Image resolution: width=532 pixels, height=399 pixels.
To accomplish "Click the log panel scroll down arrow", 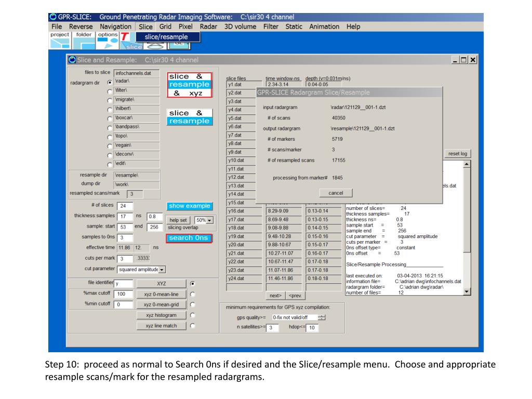I will pyautogui.click(x=467, y=291).
